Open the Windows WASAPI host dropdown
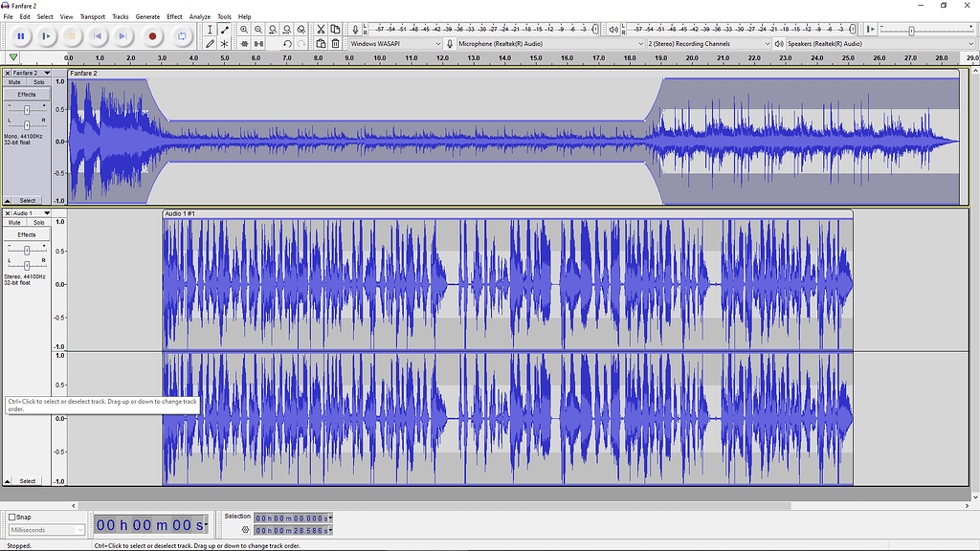 (392, 42)
